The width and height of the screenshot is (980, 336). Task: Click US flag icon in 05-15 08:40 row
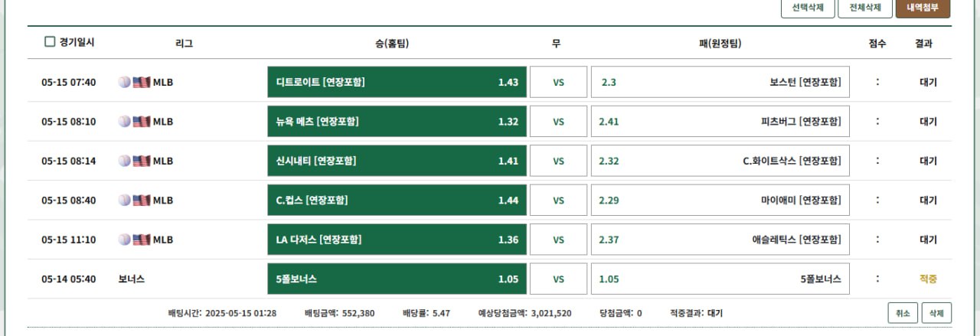(x=142, y=200)
